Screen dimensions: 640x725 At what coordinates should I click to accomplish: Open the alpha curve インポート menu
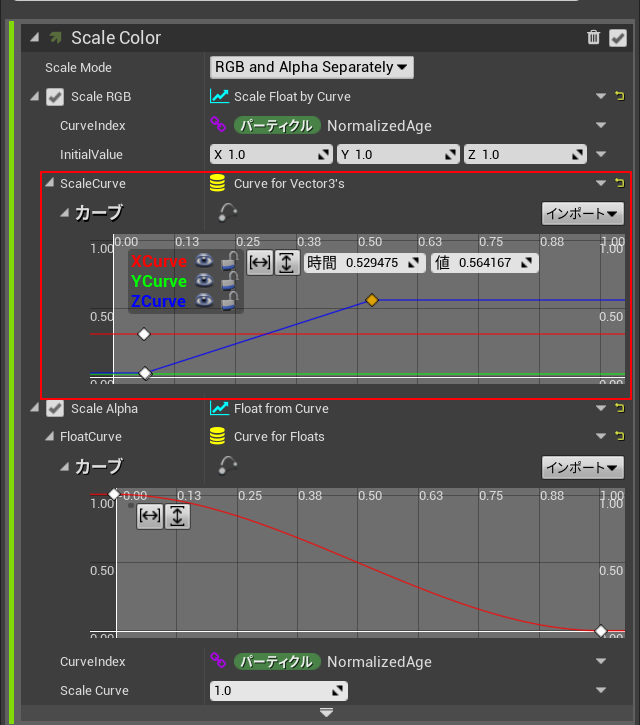pos(583,467)
